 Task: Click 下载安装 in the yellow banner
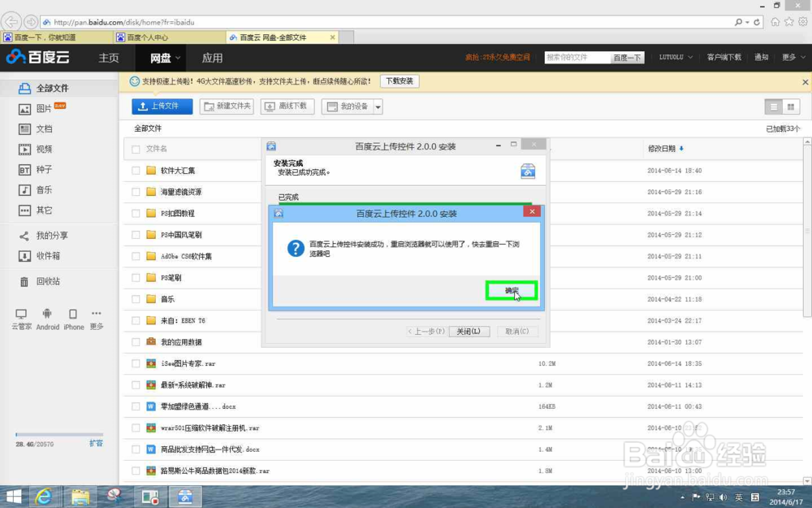(x=400, y=80)
